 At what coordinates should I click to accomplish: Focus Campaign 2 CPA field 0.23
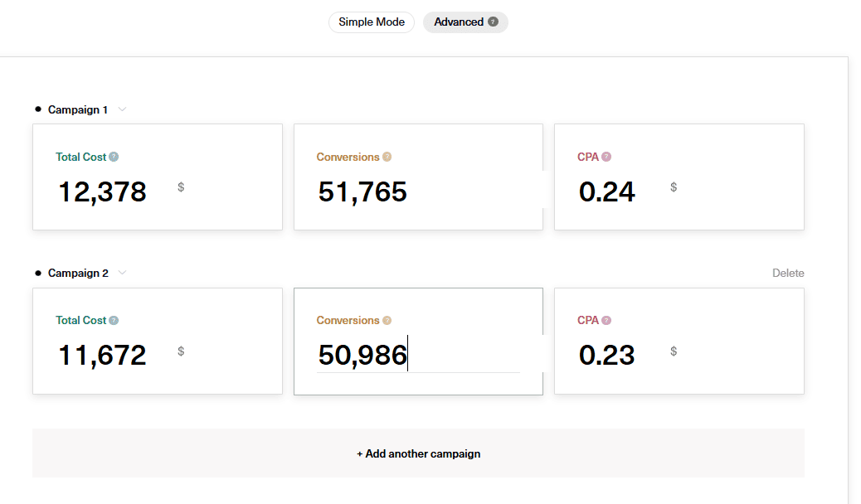point(607,355)
